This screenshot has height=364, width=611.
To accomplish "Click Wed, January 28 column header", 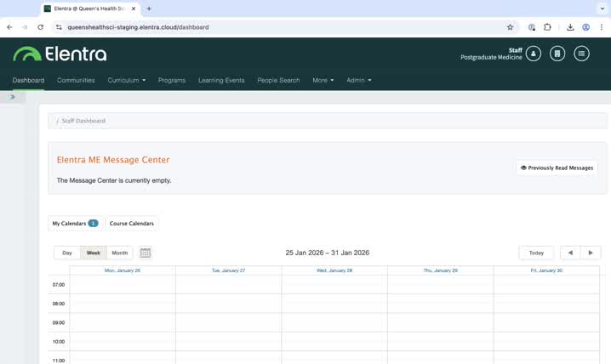I will (334, 270).
